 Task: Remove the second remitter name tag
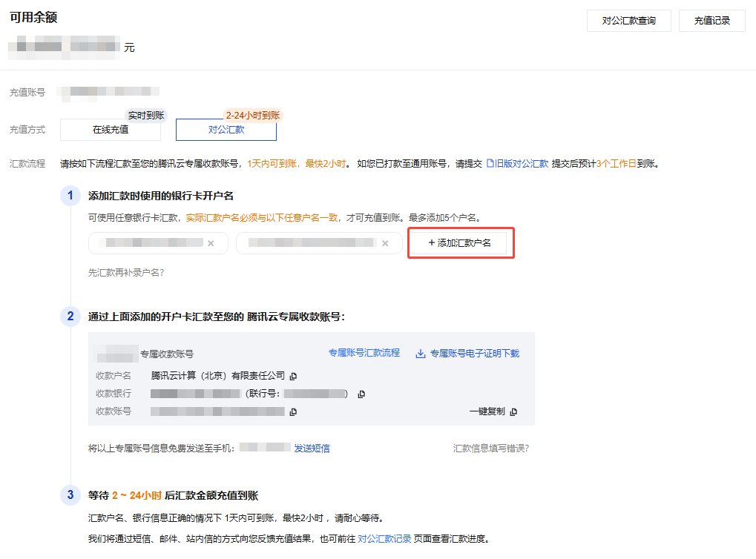click(x=384, y=243)
